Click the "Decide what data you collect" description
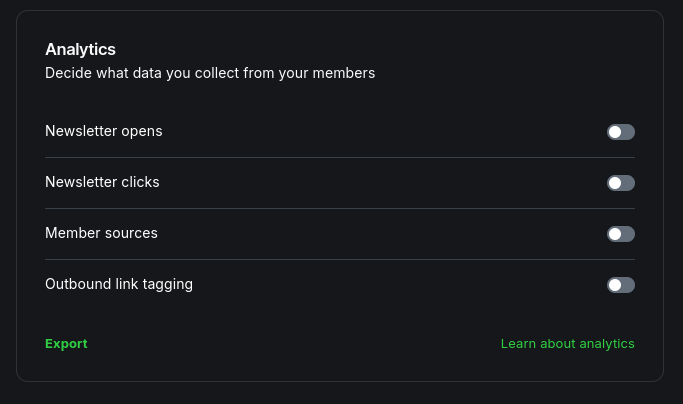 pyautogui.click(x=210, y=73)
